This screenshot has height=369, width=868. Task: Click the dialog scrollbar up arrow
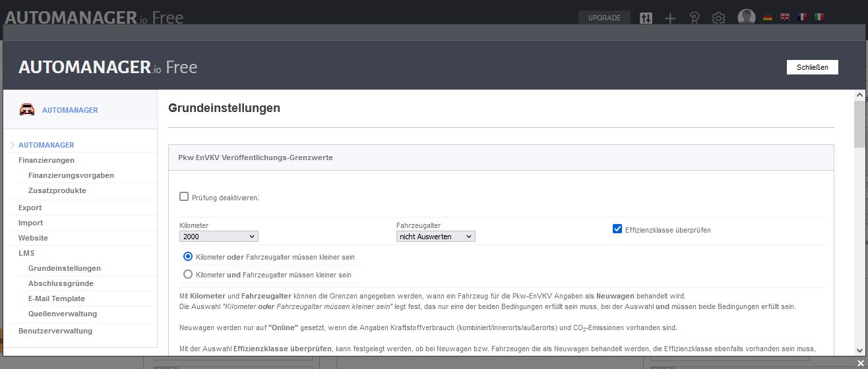point(859,96)
